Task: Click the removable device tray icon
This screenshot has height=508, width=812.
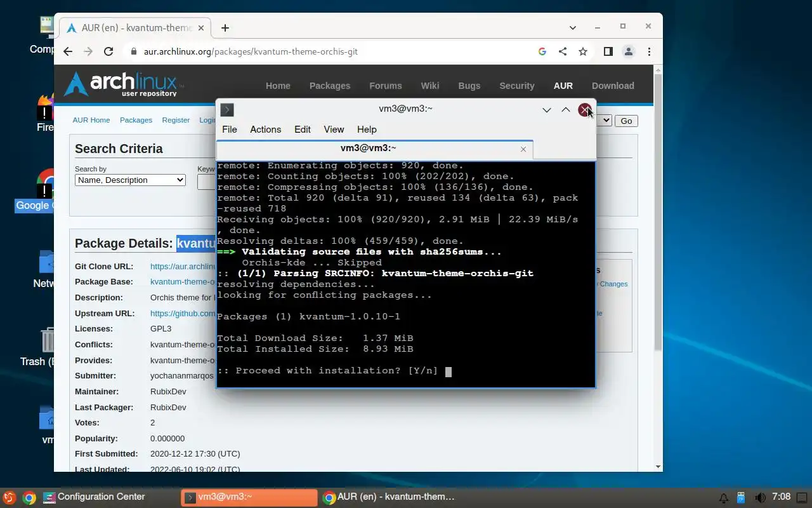Action: (x=741, y=497)
